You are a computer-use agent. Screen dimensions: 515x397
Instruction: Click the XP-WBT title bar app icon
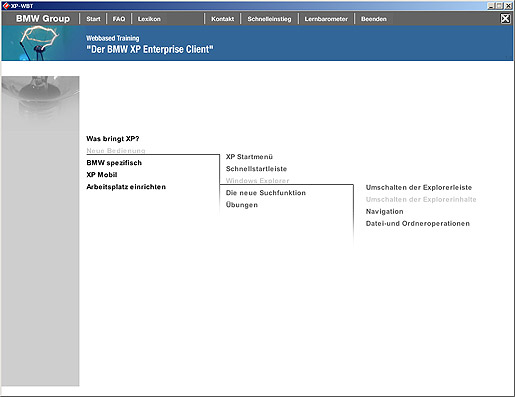6,5
